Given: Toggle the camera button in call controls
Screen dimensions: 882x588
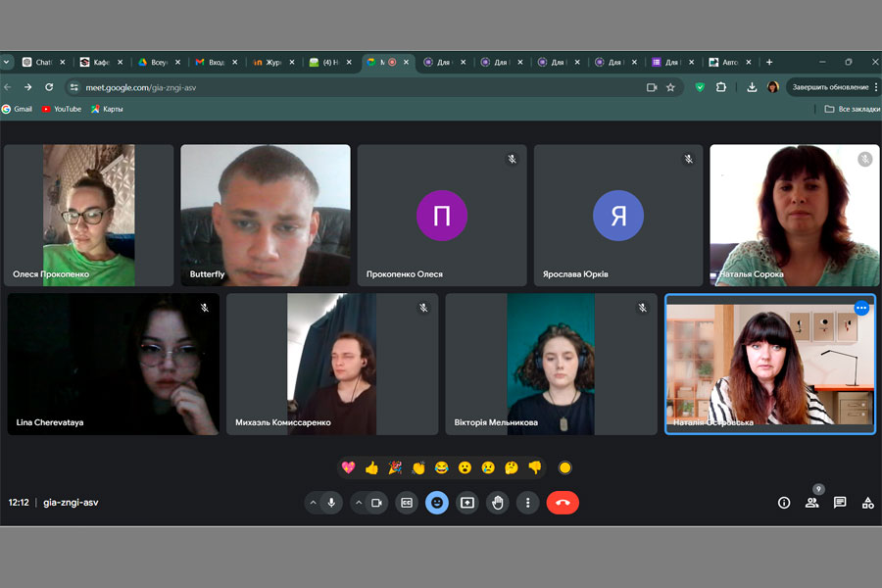Looking at the screenshot, I should click(377, 503).
